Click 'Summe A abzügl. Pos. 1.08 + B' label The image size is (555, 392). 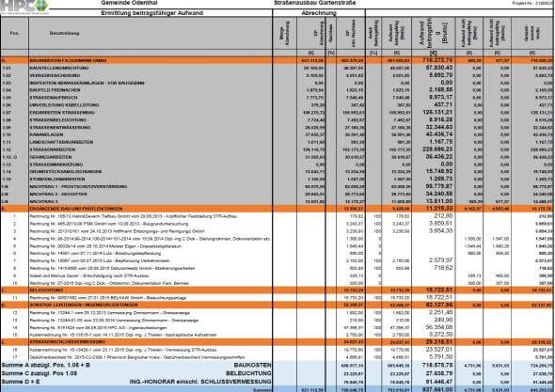pyautogui.click(x=46, y=365)
